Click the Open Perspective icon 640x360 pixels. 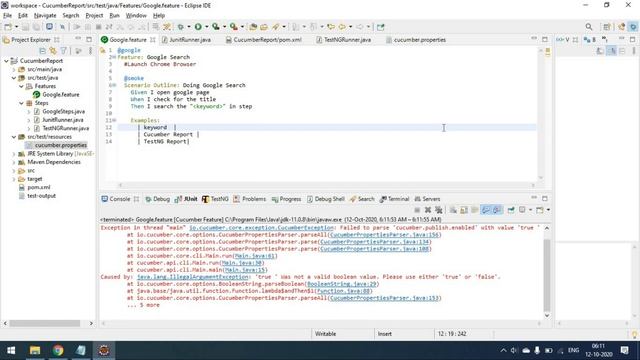click(x=607, y=27)
